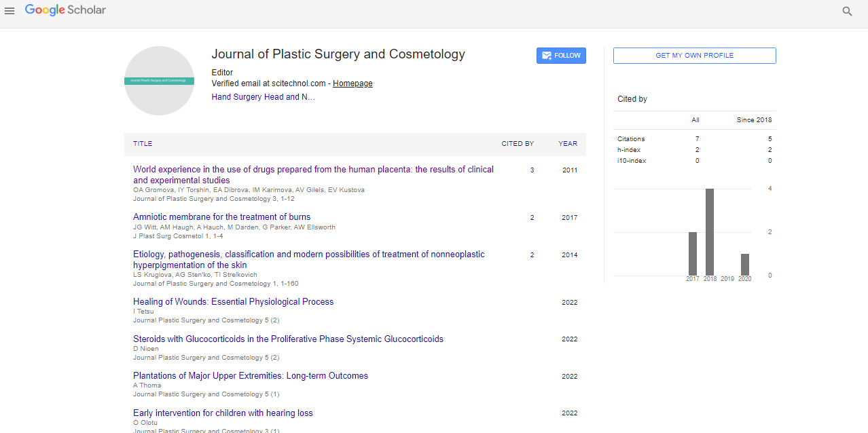The height and width of the screenshot is (433, 868).
Task: Open Amniotic membrane burns article
Action: point(221,217)
